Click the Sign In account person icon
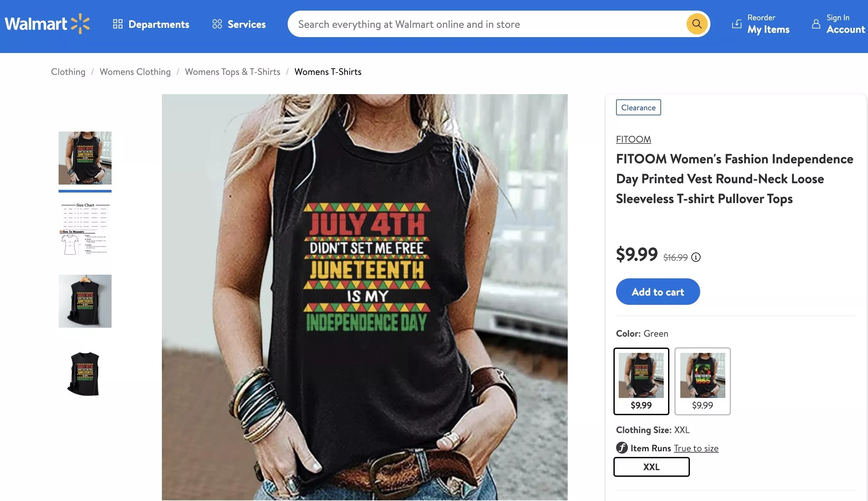 [816, 24]
